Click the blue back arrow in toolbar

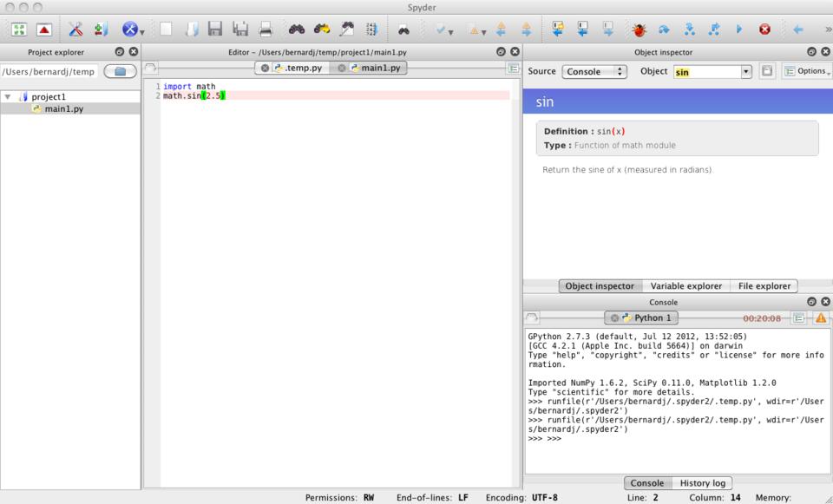(x=798, y=29)
